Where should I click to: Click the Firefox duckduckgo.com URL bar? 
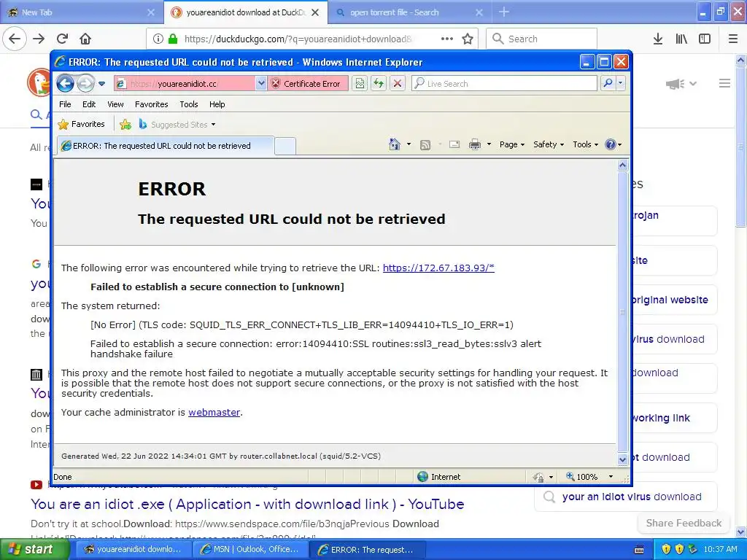(298, 39)
